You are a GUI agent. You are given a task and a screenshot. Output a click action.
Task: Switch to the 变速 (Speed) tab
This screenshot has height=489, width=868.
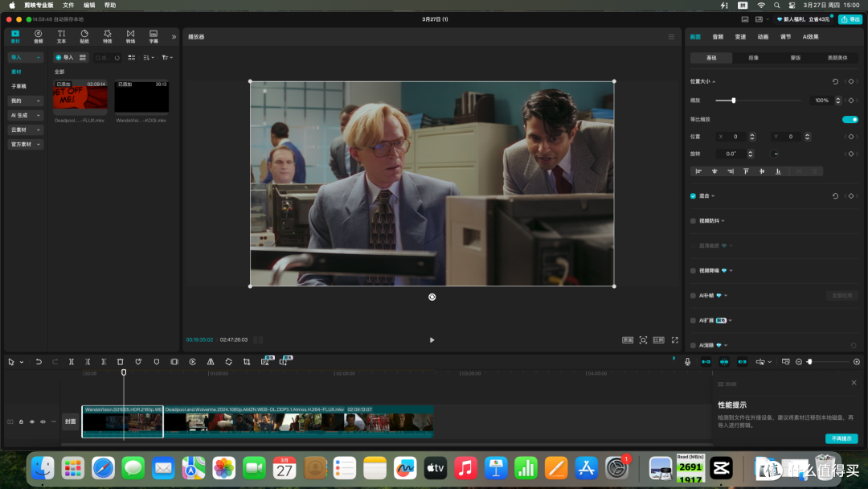click(740, 36)
